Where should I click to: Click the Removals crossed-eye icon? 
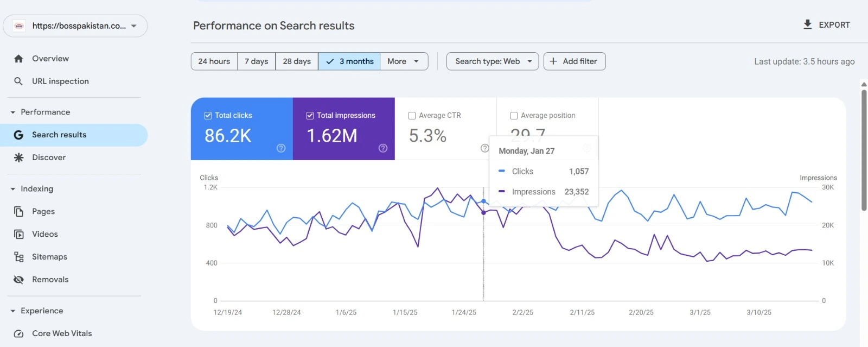[18, 280]
